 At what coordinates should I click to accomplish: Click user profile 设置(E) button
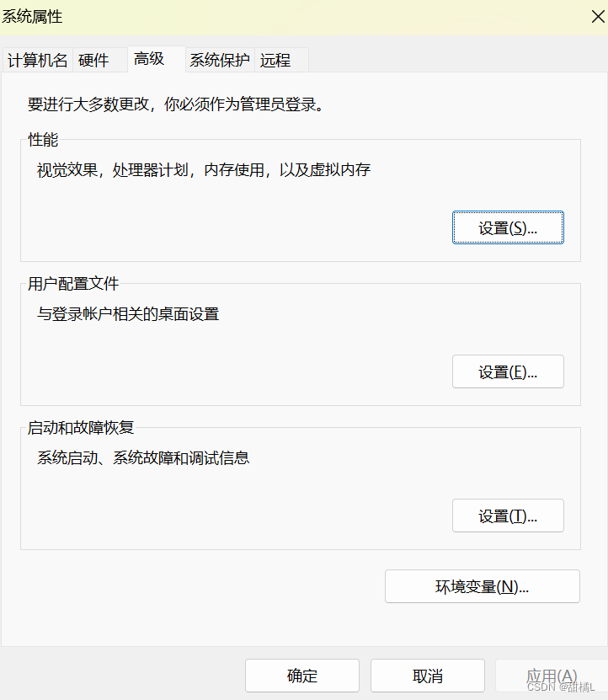(x=508, y=371)
